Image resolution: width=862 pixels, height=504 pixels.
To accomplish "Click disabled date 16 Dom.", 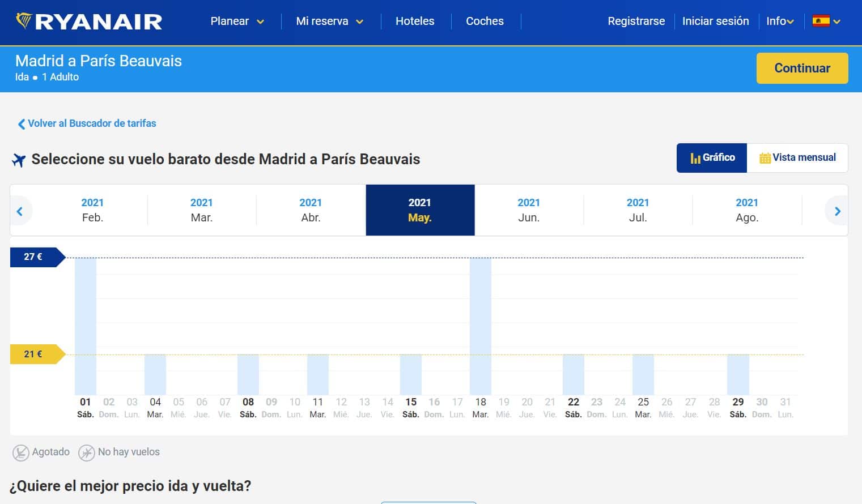I will tap(434, 408).
